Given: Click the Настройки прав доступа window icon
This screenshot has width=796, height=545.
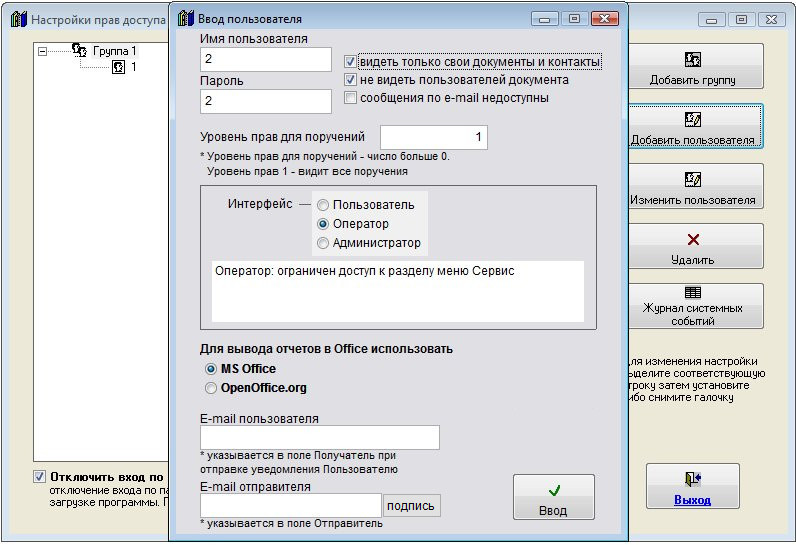Looking at the screenshot, I should tap(19, 19).
